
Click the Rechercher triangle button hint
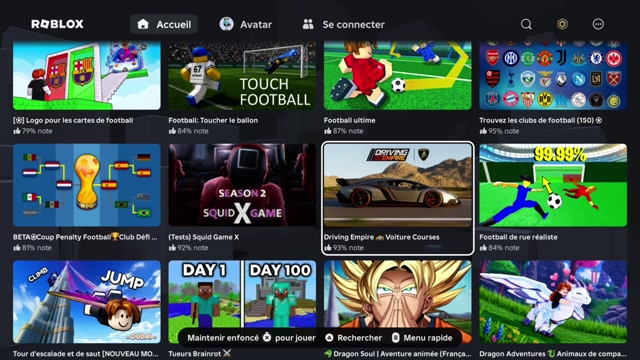click(x=329, y=338)
